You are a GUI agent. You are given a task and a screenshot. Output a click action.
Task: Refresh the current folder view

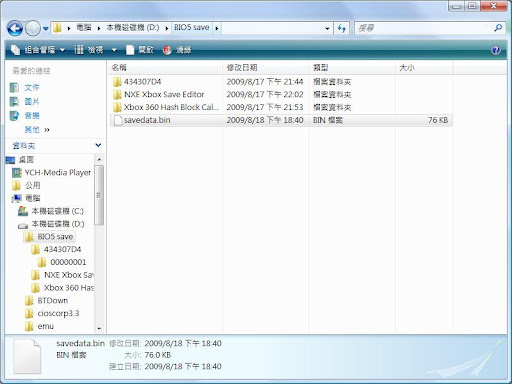342,28
